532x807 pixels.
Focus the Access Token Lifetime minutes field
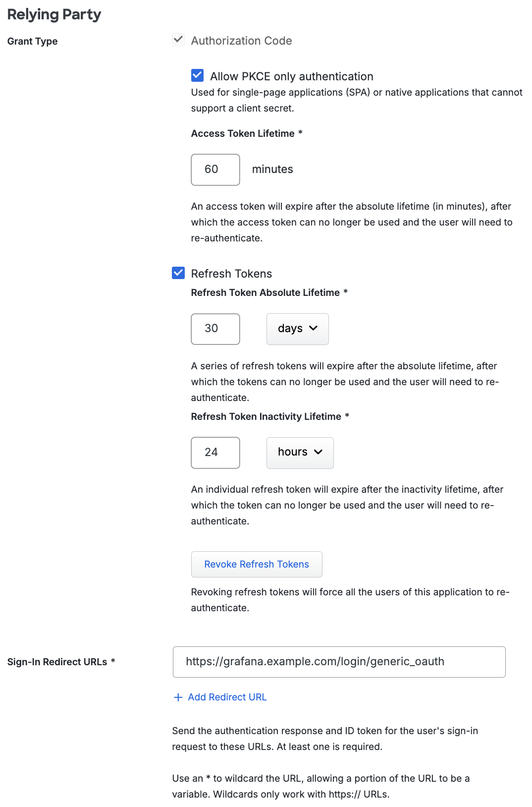(x=215, y=170)
